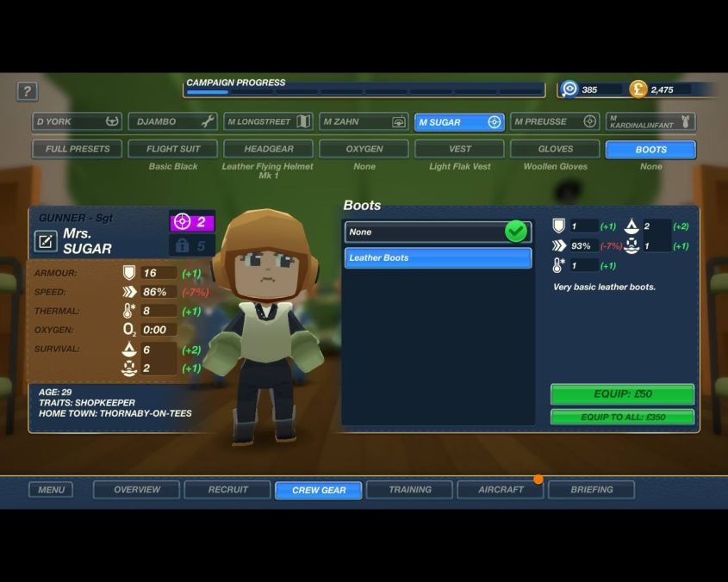Open the Menu button

(51, 490)
